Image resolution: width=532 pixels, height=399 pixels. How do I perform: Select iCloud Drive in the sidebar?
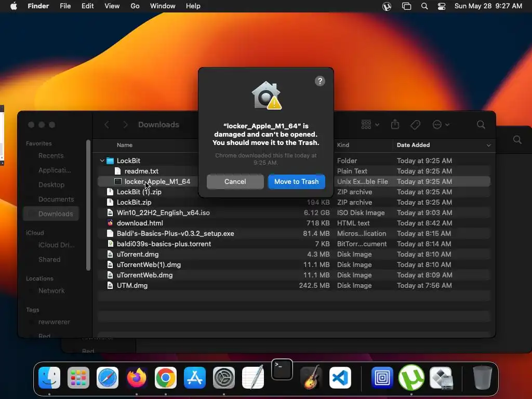pyautogui.click(x=56, y=245)
